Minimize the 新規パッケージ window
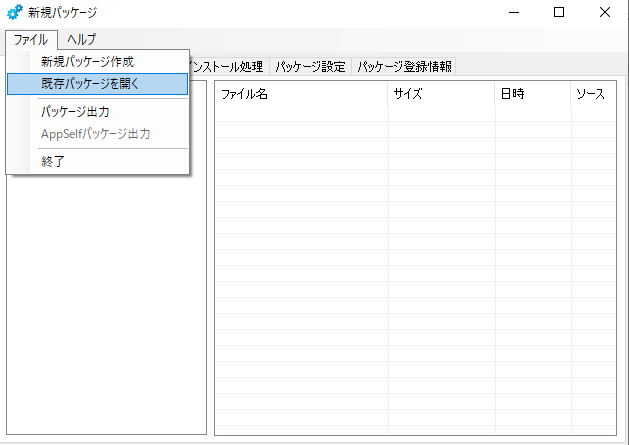 [x=514, y=12]
